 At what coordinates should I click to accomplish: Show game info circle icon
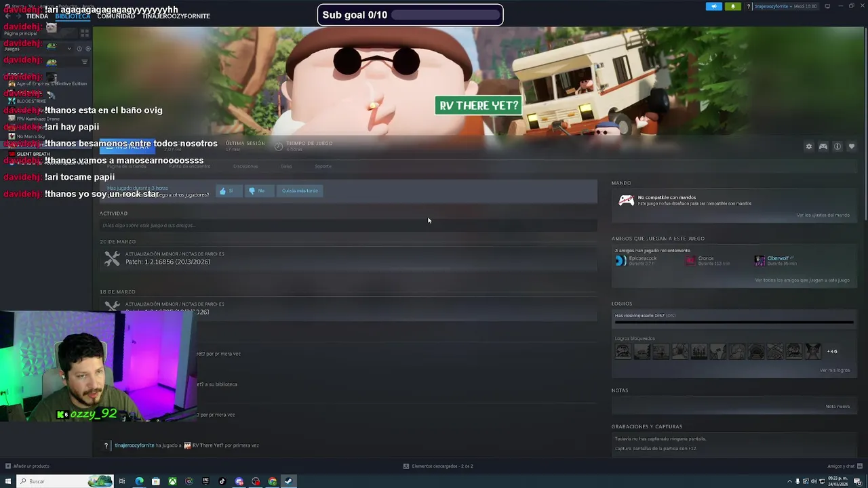[x=837, y=146]
